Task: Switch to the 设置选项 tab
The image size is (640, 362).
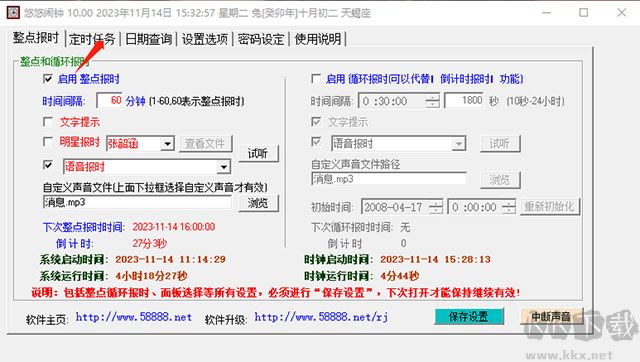Action: pos(204,39)
